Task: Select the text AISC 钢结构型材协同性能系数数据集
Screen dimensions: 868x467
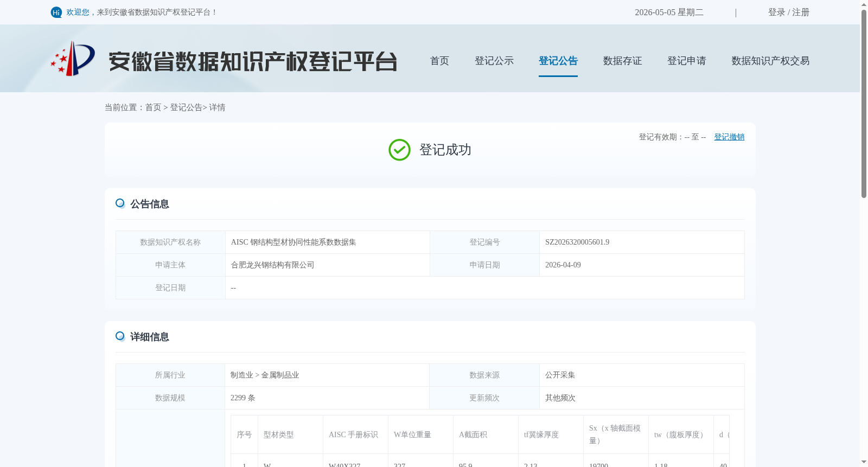Action: click(x=293, y=242)
